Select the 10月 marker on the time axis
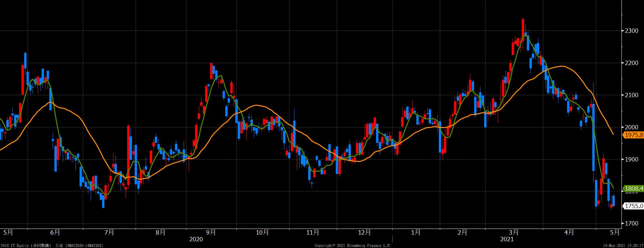 click(262, 232)
